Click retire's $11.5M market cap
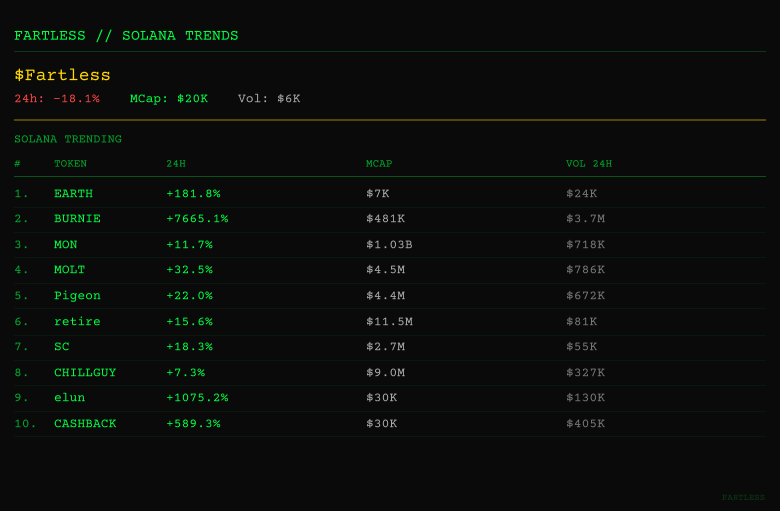 pyautogui.click(x=390, y=321)
